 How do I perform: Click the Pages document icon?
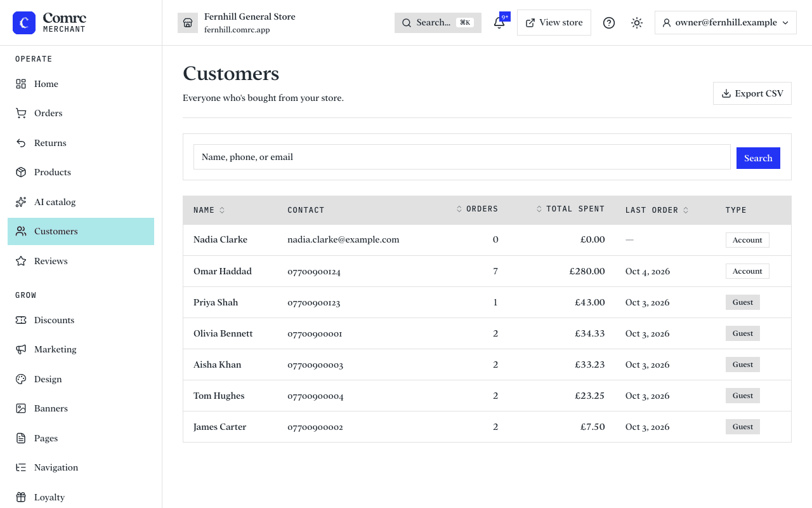[21, 438]
